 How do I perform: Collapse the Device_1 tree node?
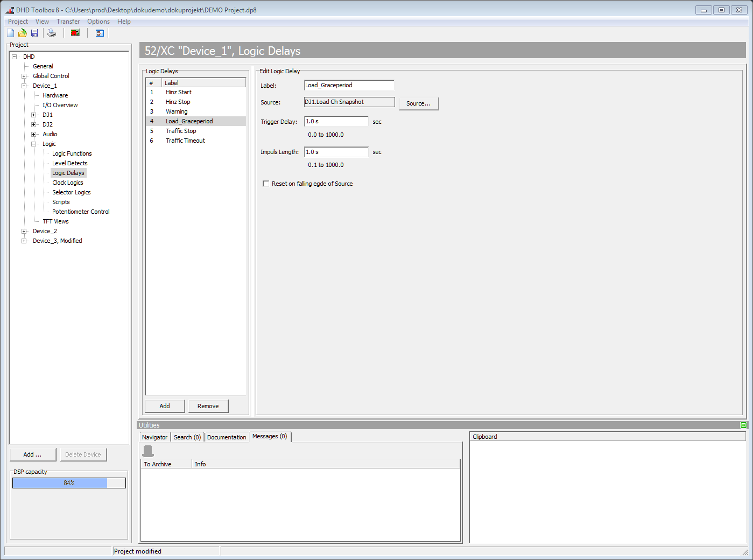[24, 86]
